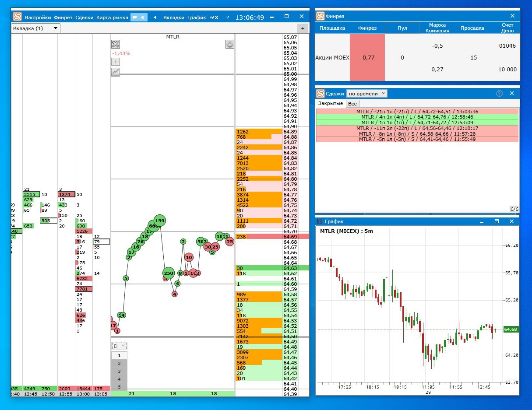This screenshot has width=532, height=410.
Task: Click the Площадка column header
Action: pos(332,28)
